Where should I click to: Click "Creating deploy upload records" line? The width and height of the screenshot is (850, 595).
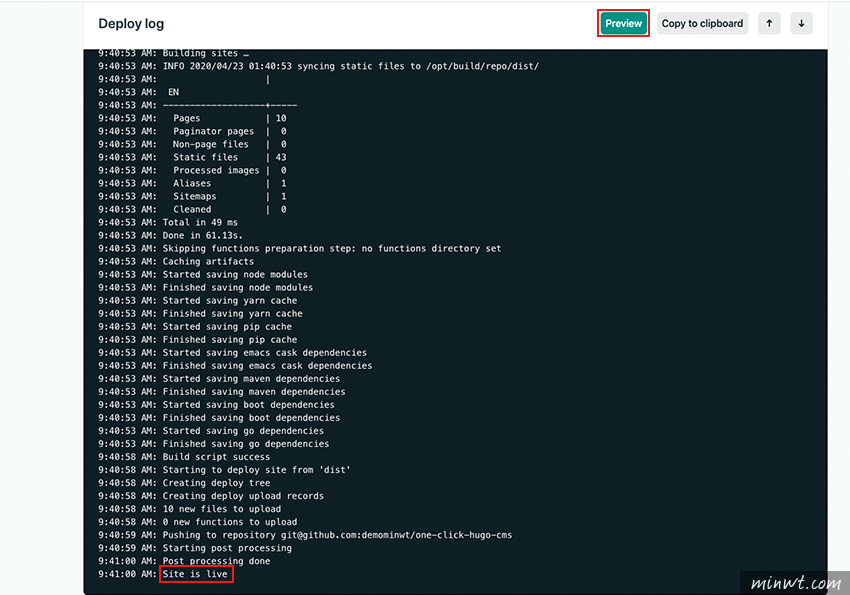[211, 496]
